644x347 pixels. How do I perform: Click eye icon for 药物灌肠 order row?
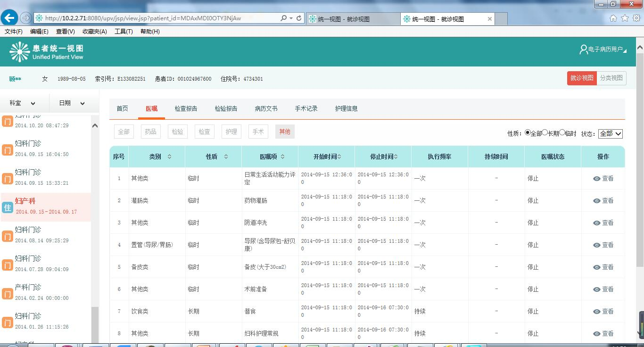(597, 201)
